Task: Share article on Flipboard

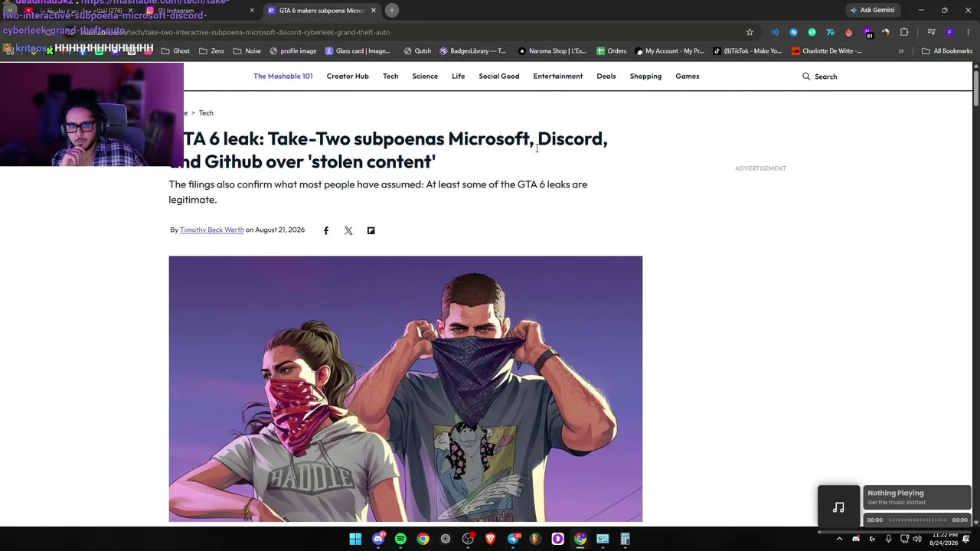Action: pos(371,230)
